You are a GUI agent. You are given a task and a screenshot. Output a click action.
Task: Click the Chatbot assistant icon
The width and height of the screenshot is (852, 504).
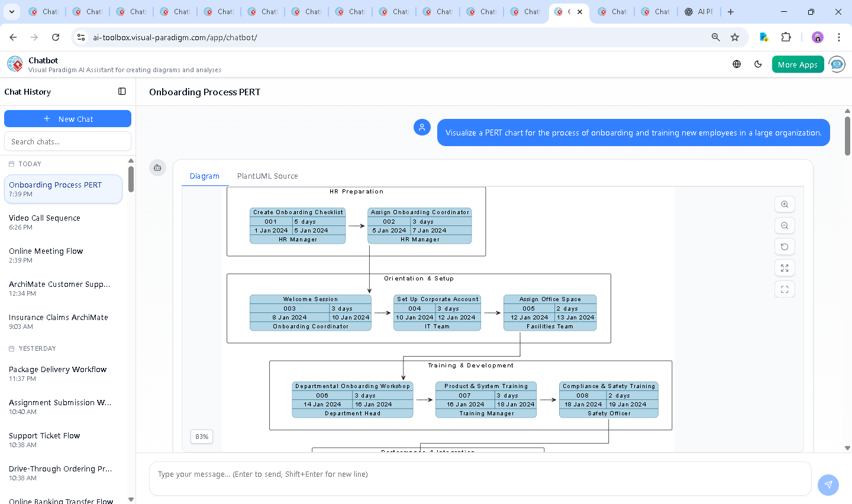[x=837, y=64]
